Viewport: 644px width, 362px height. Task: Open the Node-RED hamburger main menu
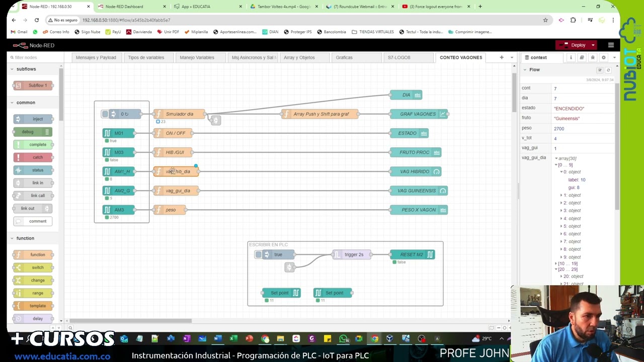point(611,45)
